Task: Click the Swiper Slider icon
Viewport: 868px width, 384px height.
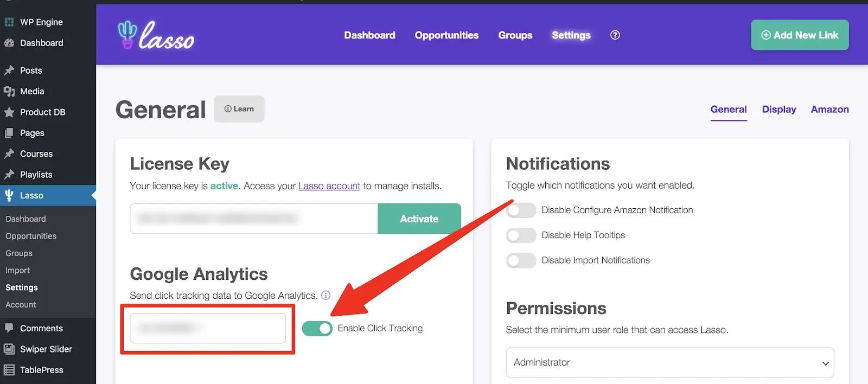Action: tap(9, 349)
